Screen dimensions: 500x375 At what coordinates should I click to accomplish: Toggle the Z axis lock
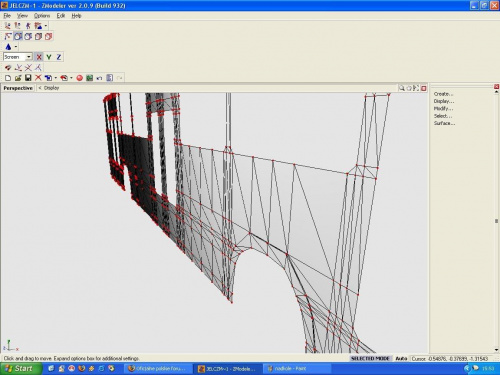click(59, 57)
